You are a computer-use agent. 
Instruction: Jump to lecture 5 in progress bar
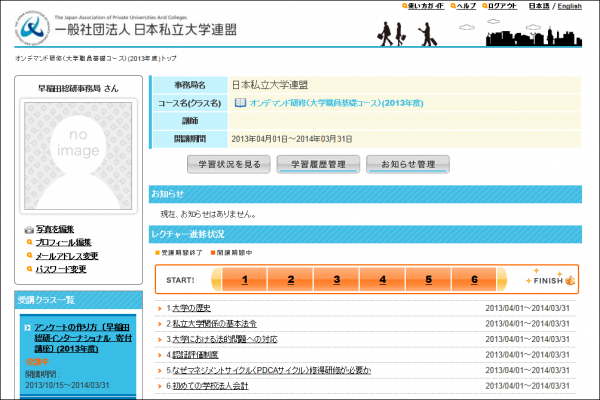pos(429,279)
